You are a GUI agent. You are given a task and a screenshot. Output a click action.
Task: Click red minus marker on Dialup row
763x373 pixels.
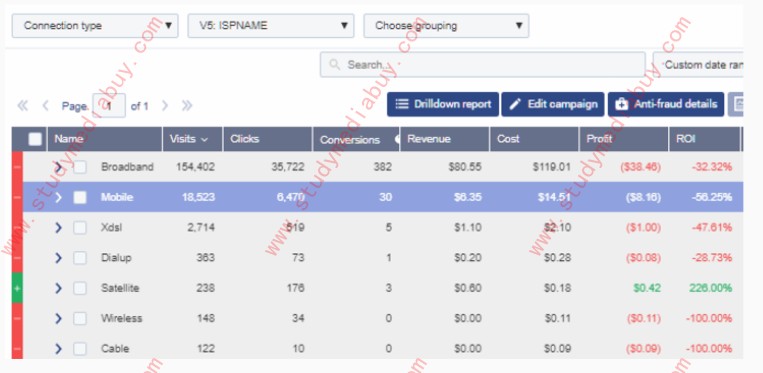pyautogui.click(x=17, y=258)
